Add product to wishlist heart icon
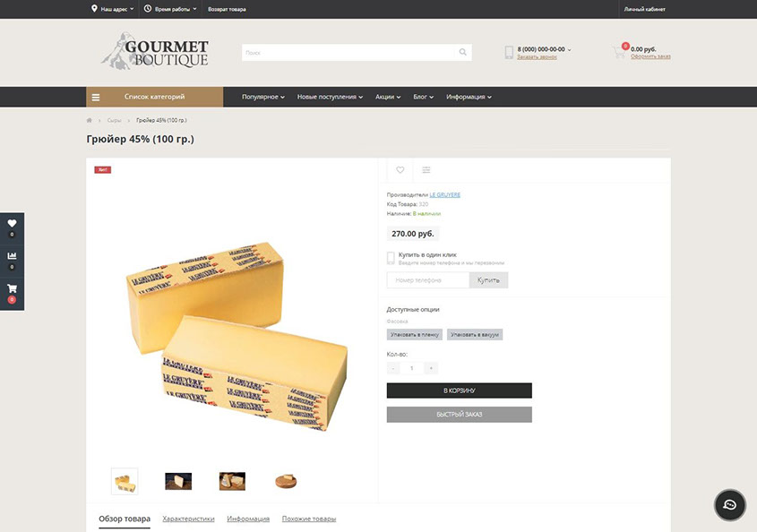Image resolution: width=757 pixels, height=532 pixels. click(x=400, y=170)
